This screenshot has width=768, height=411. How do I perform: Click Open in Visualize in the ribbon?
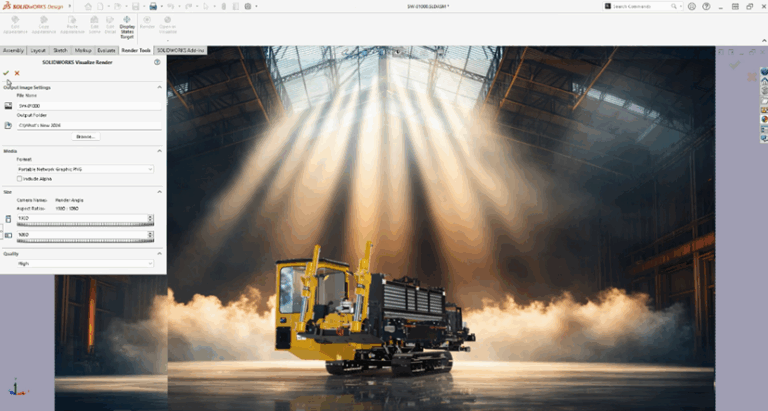[168, 25]
